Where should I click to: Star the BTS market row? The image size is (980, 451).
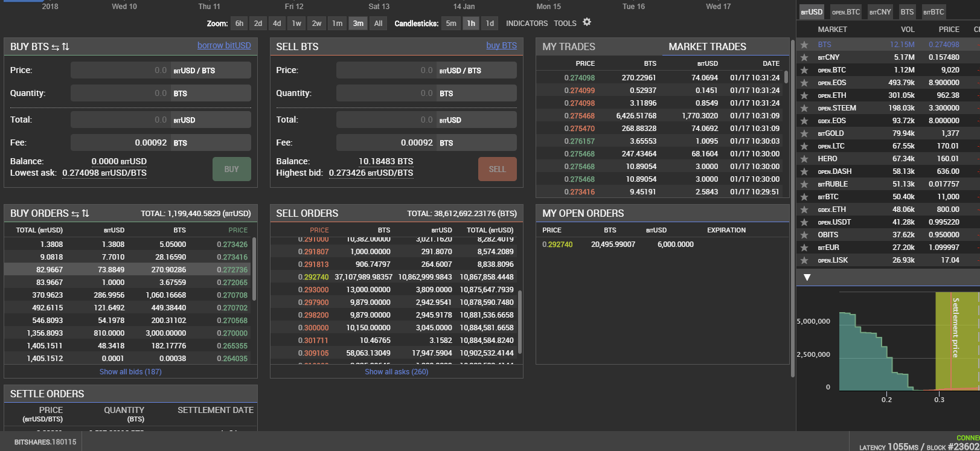click(x=804, y=45)
